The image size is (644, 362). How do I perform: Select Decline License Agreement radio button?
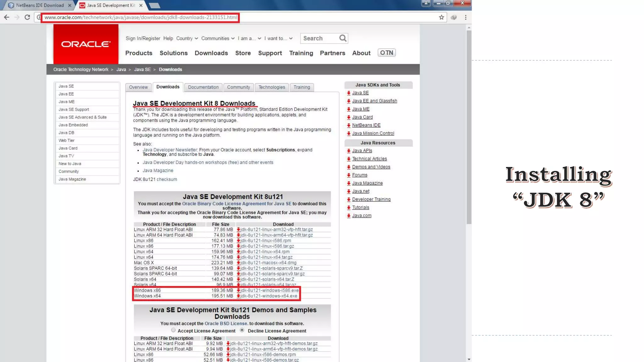click(242, 330)
